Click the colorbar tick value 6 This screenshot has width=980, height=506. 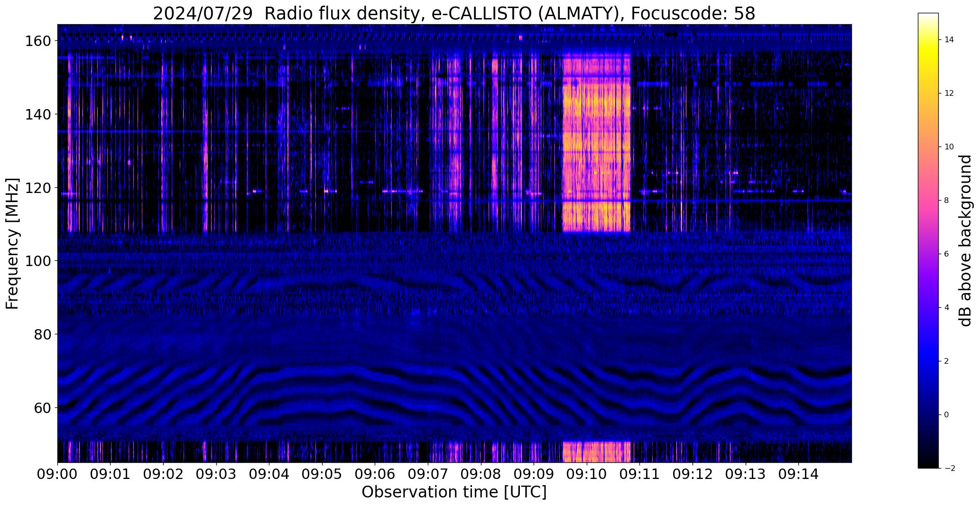point(946,254)
